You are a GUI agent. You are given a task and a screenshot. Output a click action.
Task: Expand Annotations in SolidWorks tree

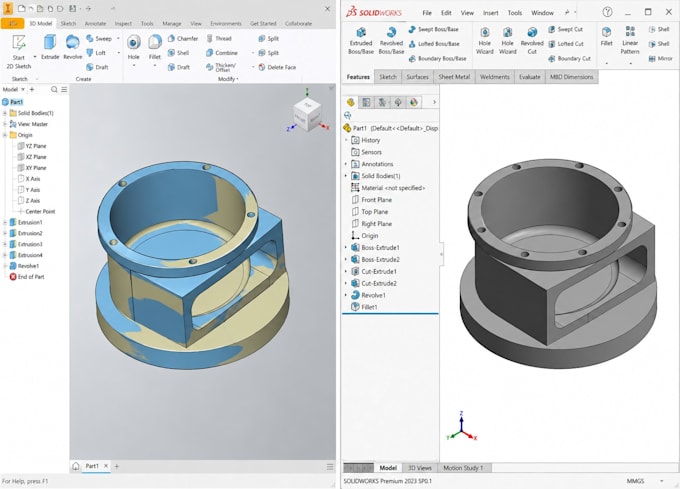tap(346, 164)
